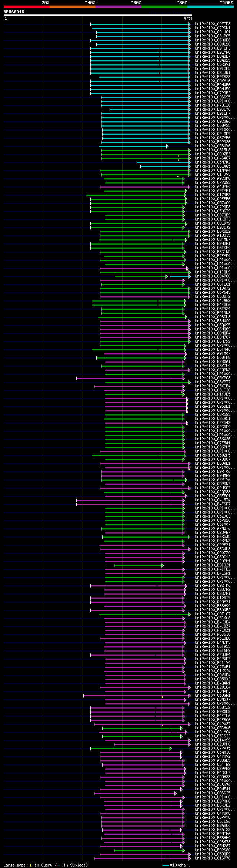This screenshot has height=868, width=237.
Task: Select hit label UniRef100_C1FJV3
Action: coord(213,175)
